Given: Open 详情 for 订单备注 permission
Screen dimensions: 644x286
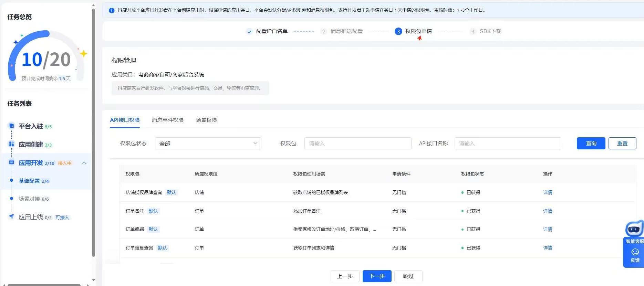Looking at the screenshot, I should click(x=547, y=211).
